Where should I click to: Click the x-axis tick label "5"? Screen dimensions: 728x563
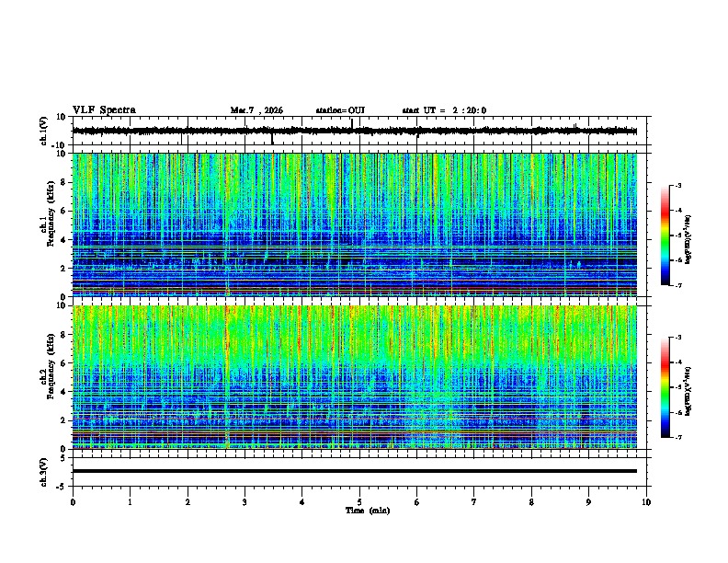pos(359,502)
